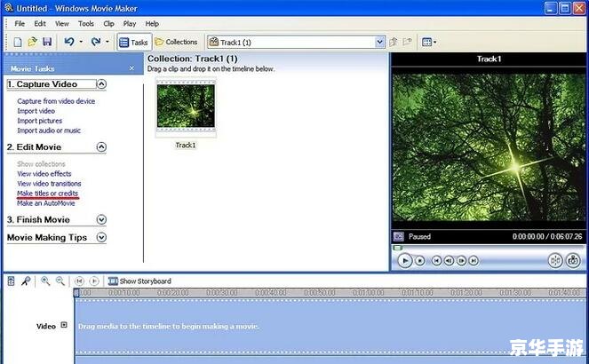Click the Show Storyboard button
The height and width of the screenshot is (364, 589).
pos(139,281)
